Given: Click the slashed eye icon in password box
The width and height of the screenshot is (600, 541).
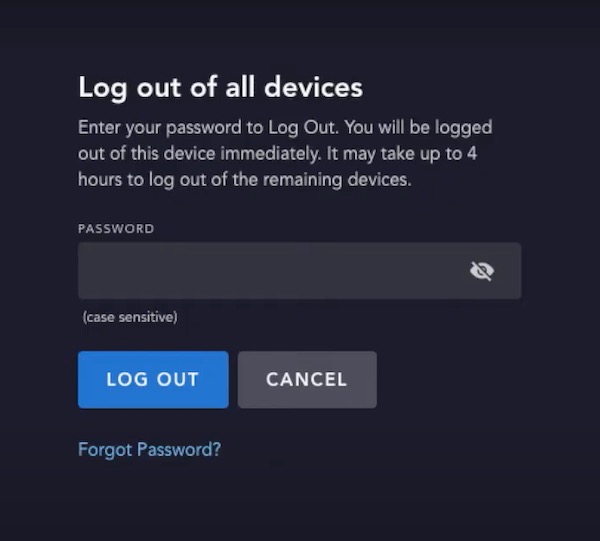Looking at the screenshot, I should (482, 271).
